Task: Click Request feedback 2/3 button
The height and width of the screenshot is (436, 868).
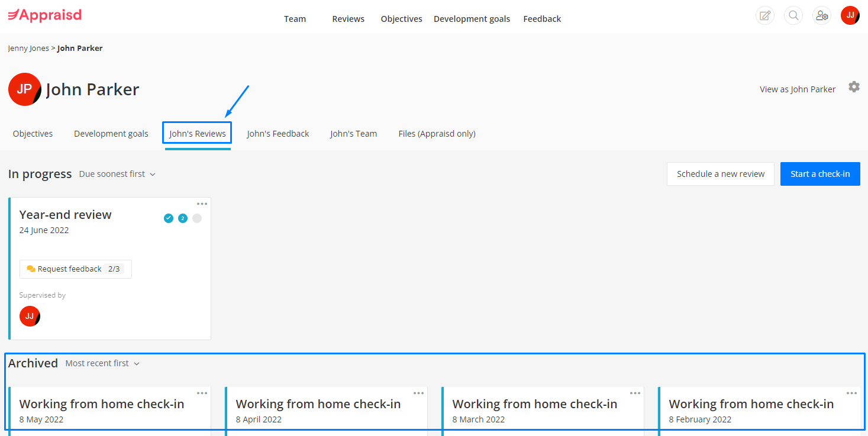Action: tap(76, 269)
